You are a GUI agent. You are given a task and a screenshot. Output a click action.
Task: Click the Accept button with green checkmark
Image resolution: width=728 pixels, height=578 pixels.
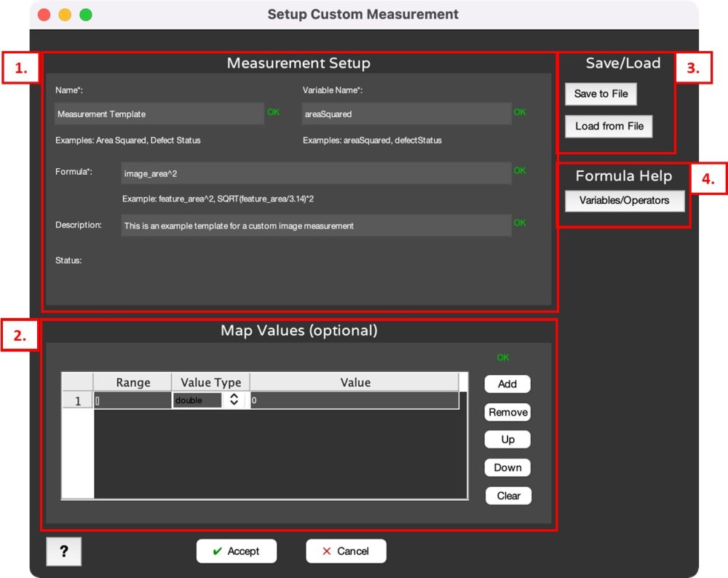(237, 551)
